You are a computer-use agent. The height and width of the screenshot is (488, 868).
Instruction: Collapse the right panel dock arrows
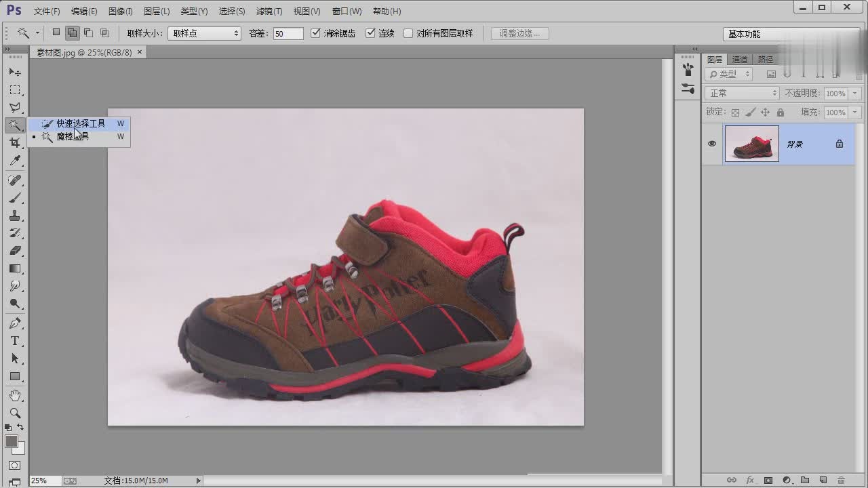[694, 49]
